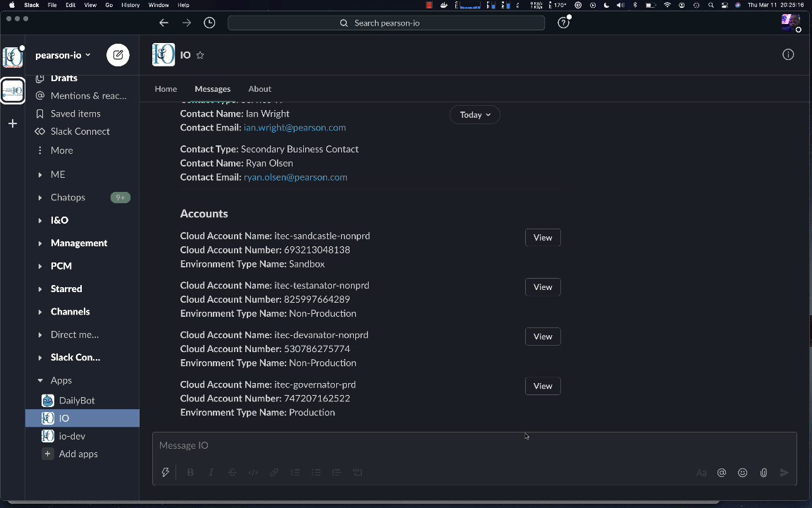Screen dimensions: 812x508
Task: Open the IO details info icon
Action: 788,54
